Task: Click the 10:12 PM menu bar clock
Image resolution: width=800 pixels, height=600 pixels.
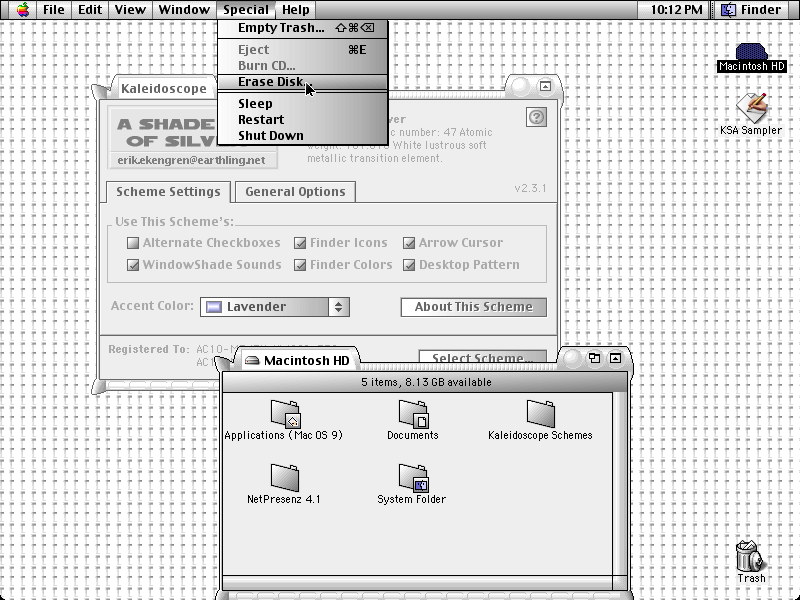Action: coord(677,10)
